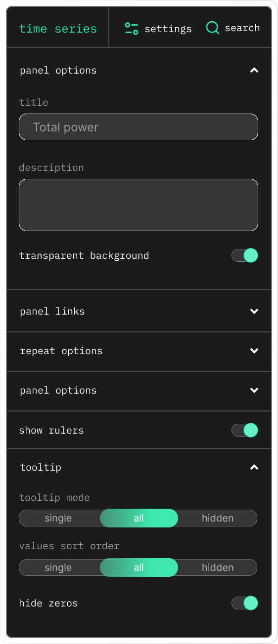Click into the description text area
This screenshot has width=278, height=644.
(x=139, y=205)
